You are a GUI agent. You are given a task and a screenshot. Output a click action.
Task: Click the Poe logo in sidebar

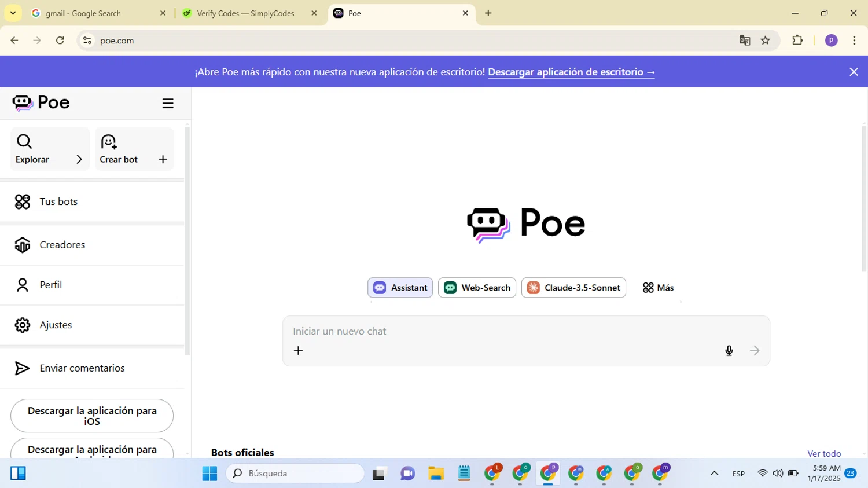click(41, 103)
